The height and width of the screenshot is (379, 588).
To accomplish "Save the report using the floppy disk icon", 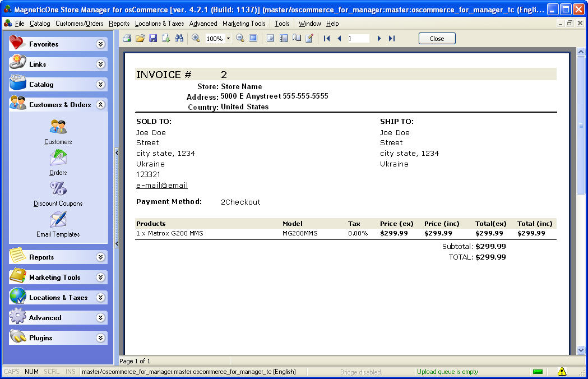I will (152, 38).
